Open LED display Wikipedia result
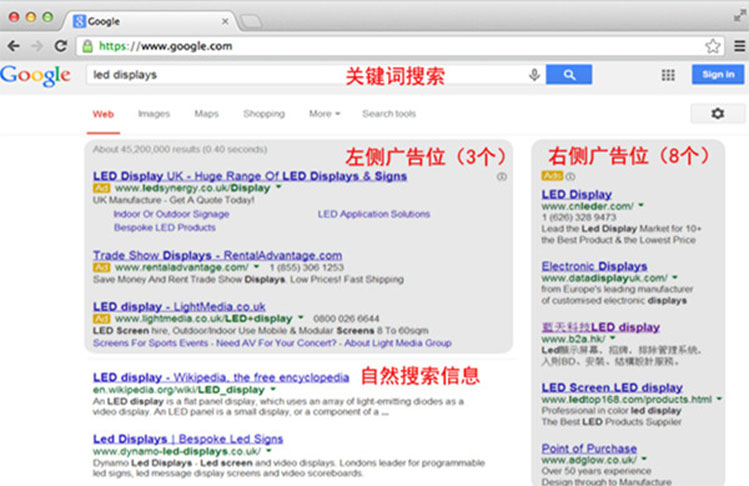 click(221, 378)
